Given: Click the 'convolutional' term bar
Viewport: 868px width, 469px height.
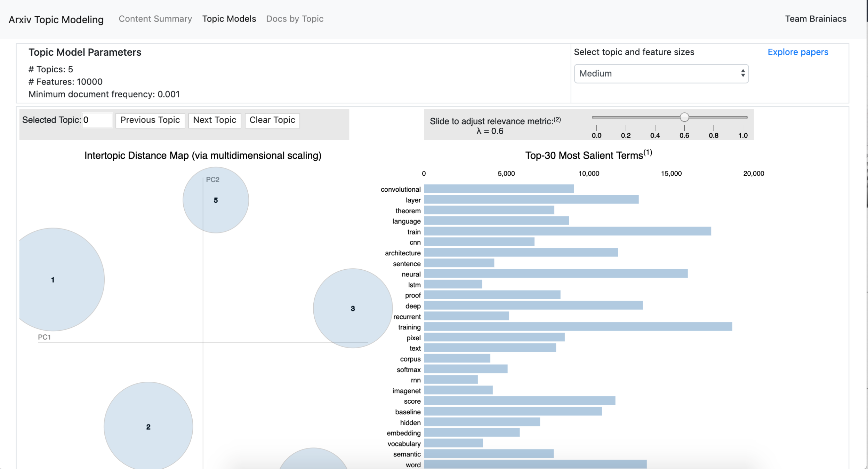Looking at the screenshot, I should coord(498,189).
